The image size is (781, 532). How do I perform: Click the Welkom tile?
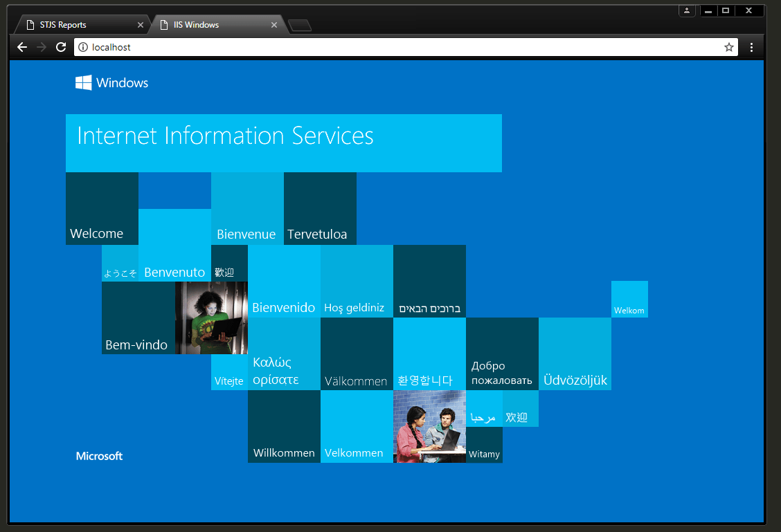click(x=629, y=299)
